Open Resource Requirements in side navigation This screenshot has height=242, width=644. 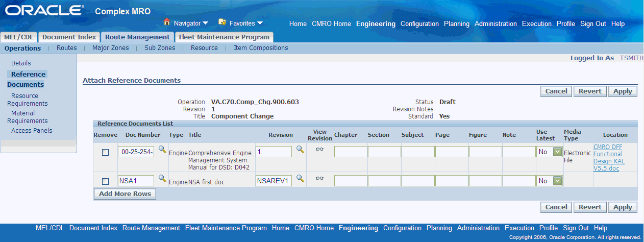click(27, 100)
